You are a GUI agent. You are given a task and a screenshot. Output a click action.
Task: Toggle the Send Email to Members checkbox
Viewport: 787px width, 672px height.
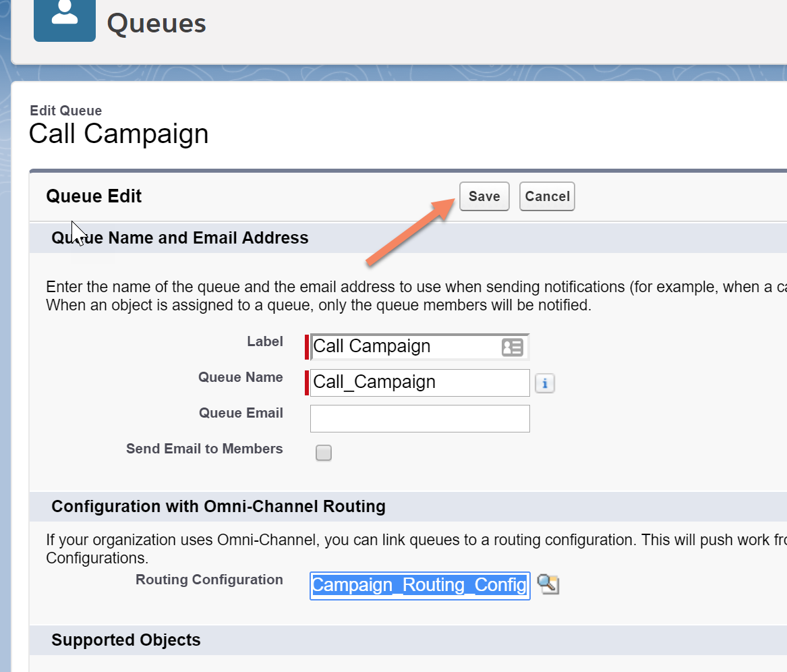click(x=324, y=453)
